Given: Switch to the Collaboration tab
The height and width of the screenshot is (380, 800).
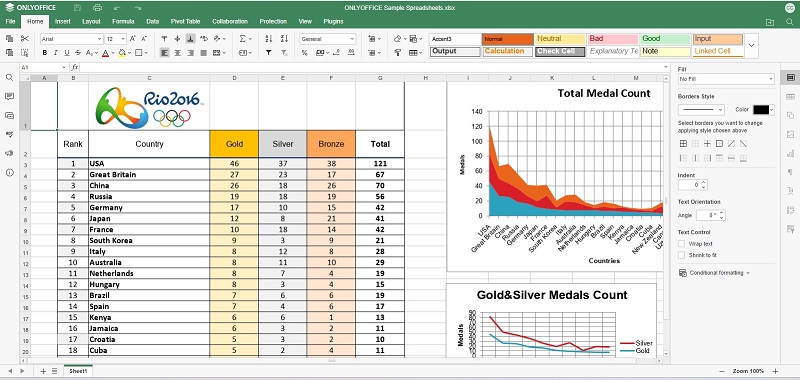Looking at the screenshot, I should 230,21.
